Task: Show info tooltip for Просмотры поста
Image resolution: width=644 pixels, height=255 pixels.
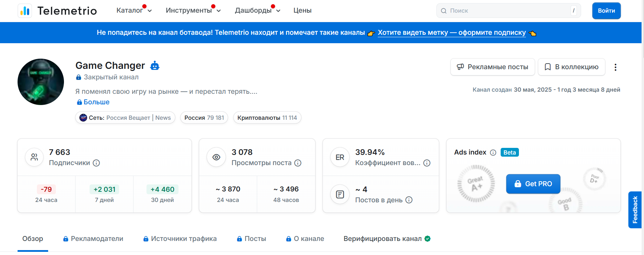Action: point(298,163)
